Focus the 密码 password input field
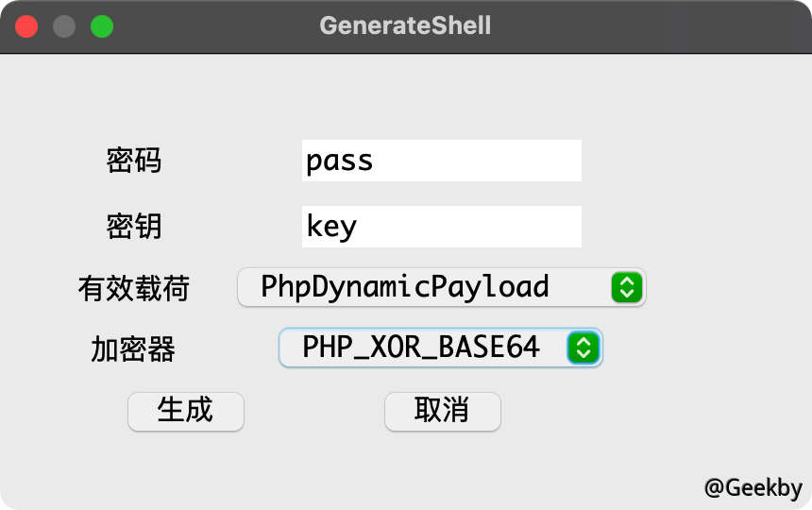Image resolution: width=812 pixels, height=510 pixels. point(442,161)
